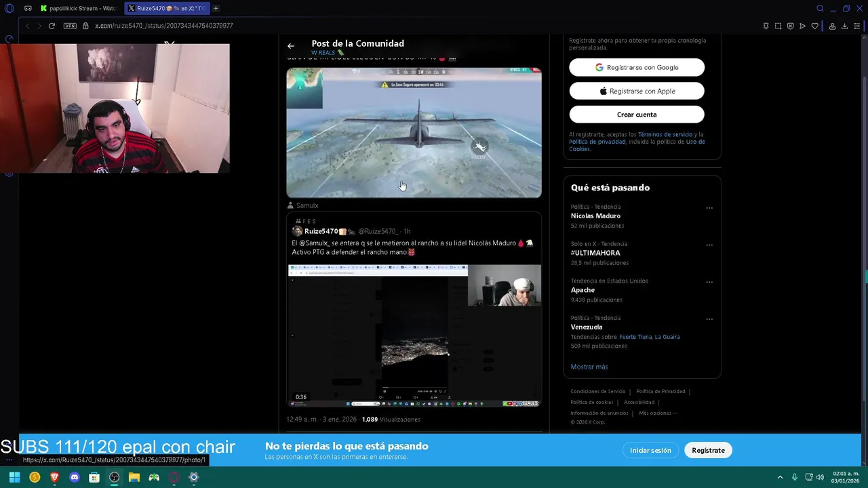
Task: Click the Crear cuenta button
Action: [637, 115]
